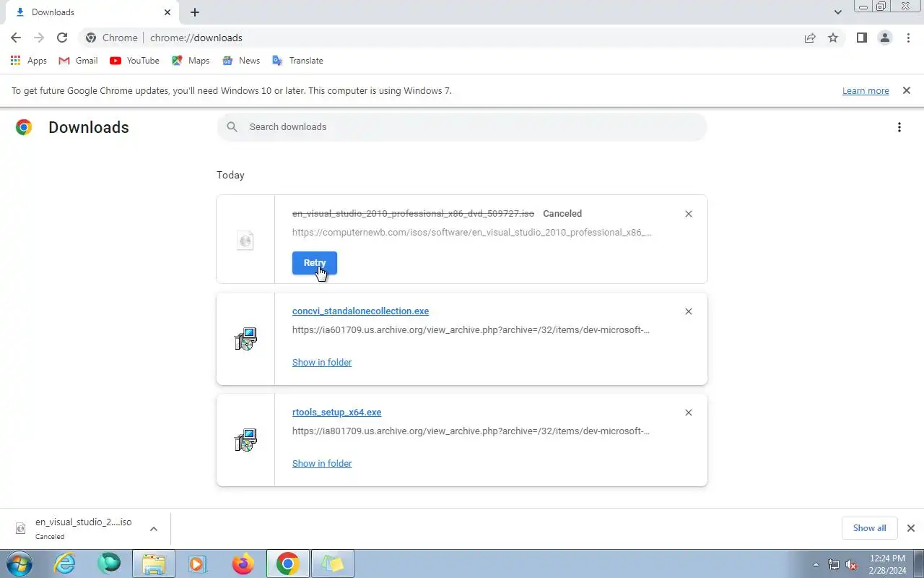Open News bookmark
This screenshot has height=578, width=924.
(x=241, y=61)
